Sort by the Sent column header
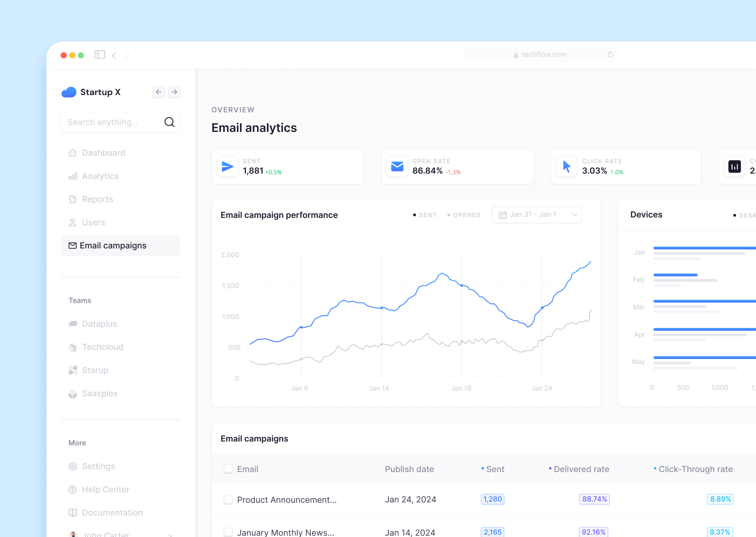 493,469
